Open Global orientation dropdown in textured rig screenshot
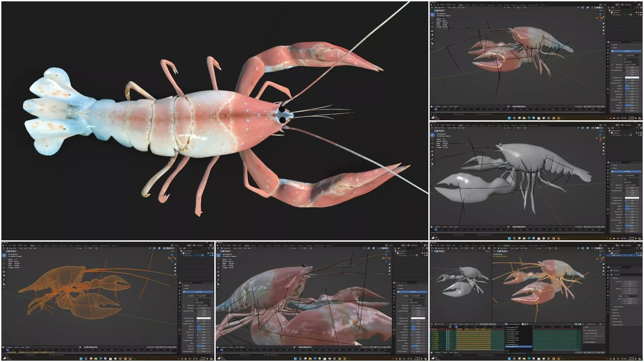Image resolution: width=644 pixels, height=362 pixels. point(508,7)
